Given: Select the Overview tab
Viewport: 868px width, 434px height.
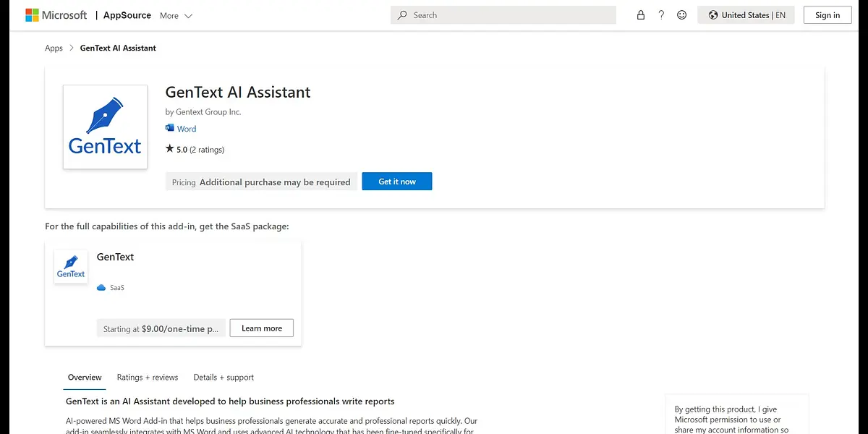Looking at the screenshot, I should click(85, 378).
